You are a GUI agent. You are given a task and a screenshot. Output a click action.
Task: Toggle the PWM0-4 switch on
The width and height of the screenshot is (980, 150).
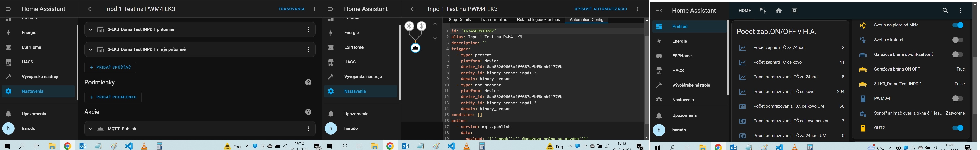[x=957, y=99]
